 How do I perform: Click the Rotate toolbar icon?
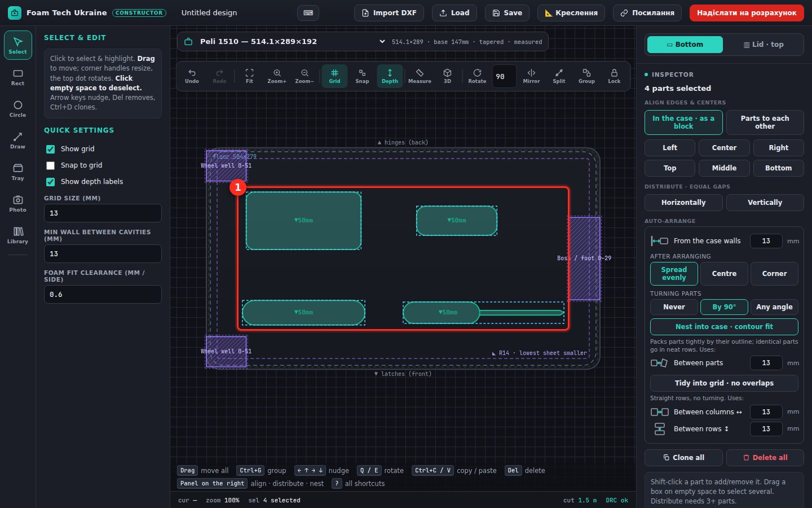point(477,76)
